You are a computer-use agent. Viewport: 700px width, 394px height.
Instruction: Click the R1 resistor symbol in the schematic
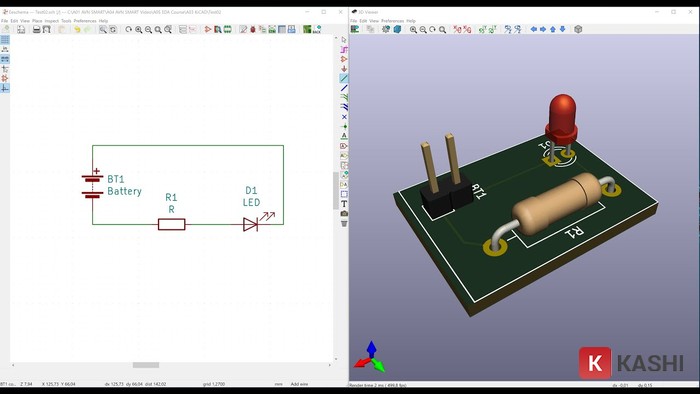171,224
